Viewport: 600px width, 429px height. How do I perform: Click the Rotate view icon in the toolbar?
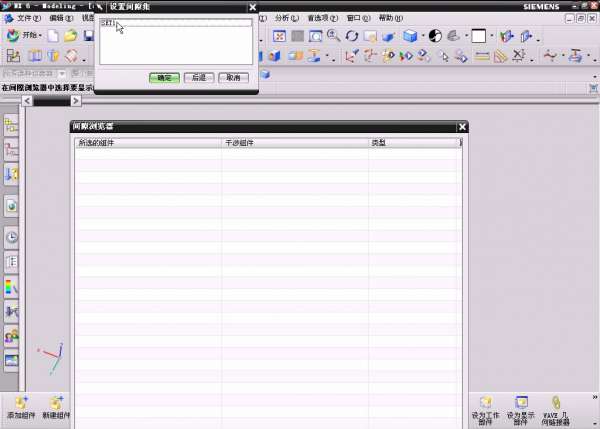pyautogui.click(x=351, y=36)
